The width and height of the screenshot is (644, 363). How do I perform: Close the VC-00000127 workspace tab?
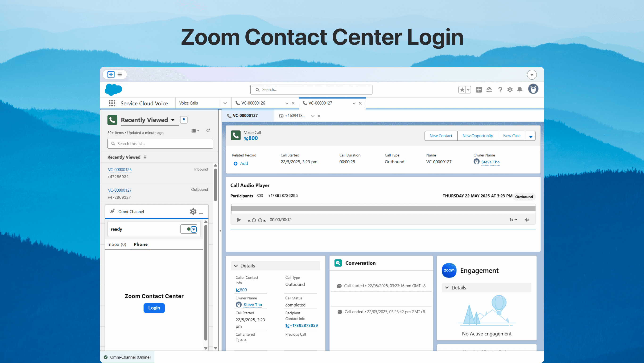click(x=360, y=103)
